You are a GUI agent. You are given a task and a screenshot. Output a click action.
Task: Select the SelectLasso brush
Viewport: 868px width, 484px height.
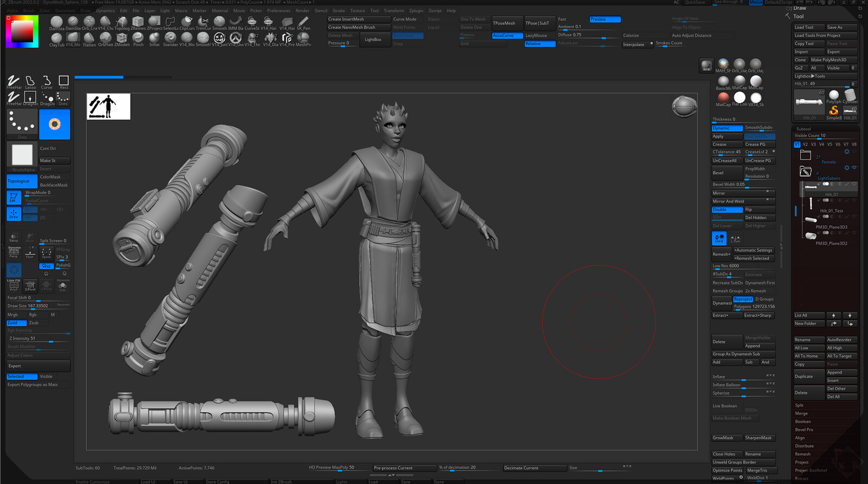point(170,22)
